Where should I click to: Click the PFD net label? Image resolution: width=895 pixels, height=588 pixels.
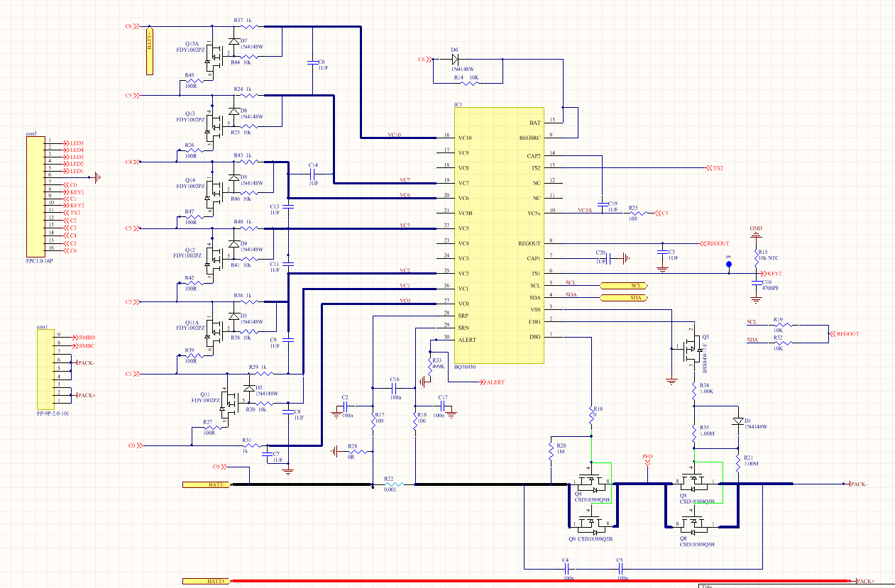(x=647, y=457)
